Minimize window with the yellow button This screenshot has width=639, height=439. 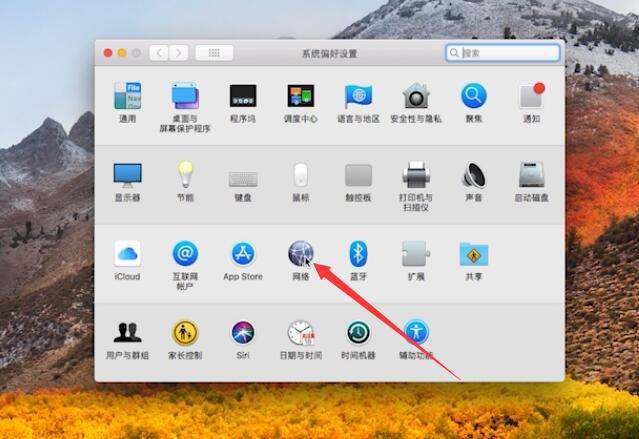pos(122,53)
